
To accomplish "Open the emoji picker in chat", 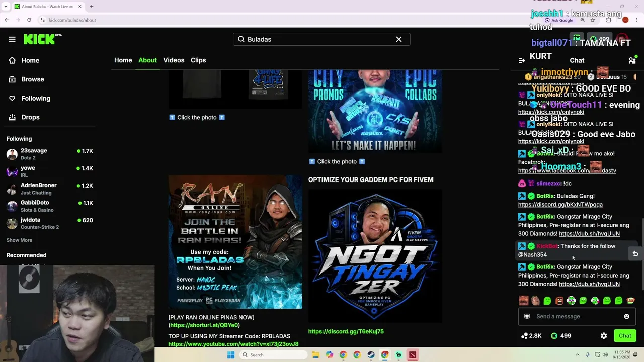I will 627,316.
